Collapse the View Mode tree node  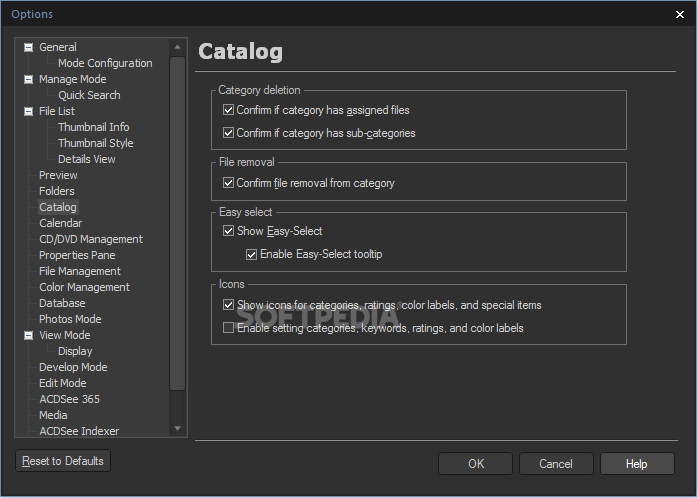point(28,335)
